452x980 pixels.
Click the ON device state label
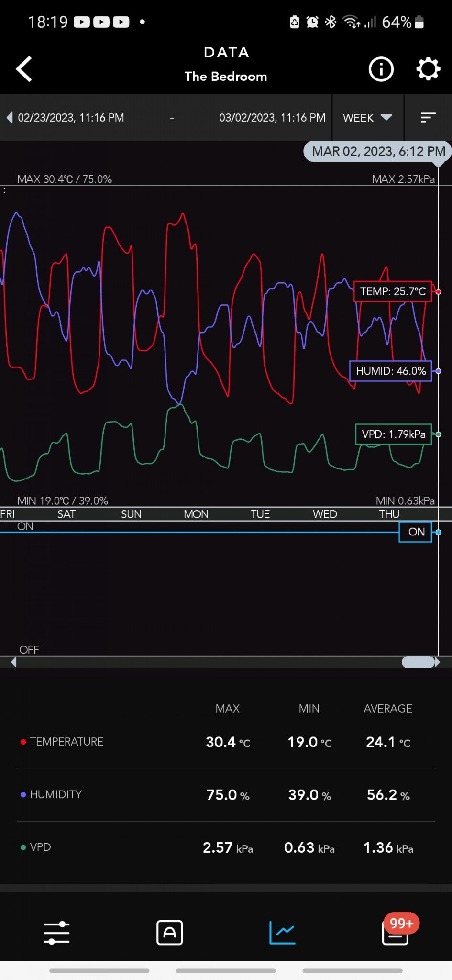(416, 532)
